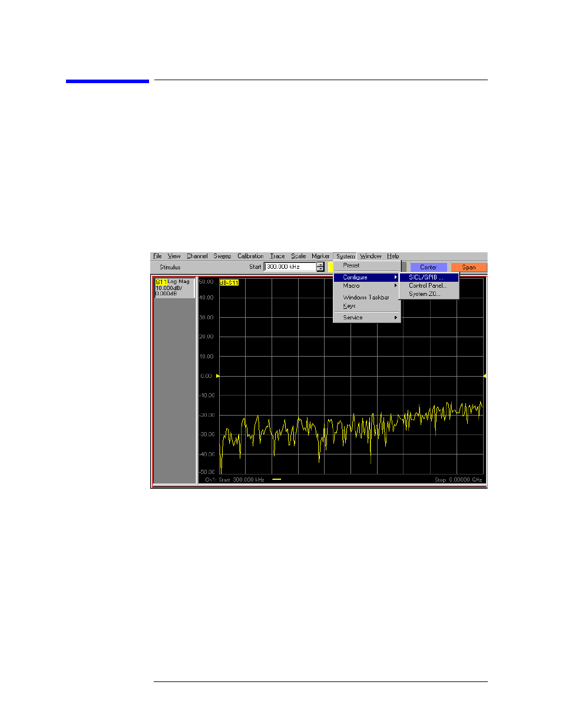Click the left reference level marker
This screenshot has width=562, height=728.
218,376
